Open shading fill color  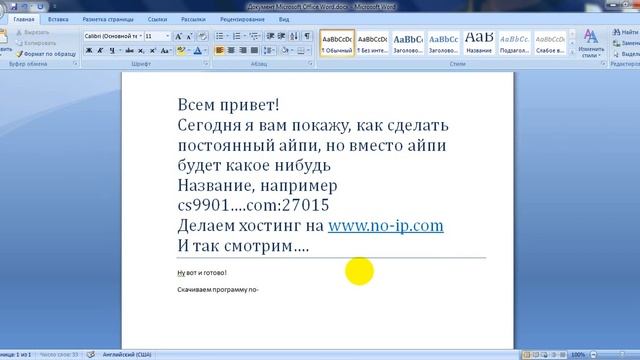284,51
